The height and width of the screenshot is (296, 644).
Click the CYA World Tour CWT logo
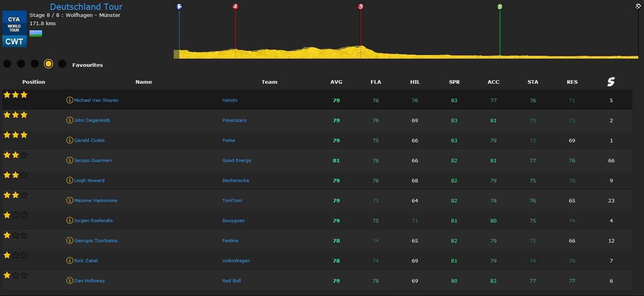15,29
